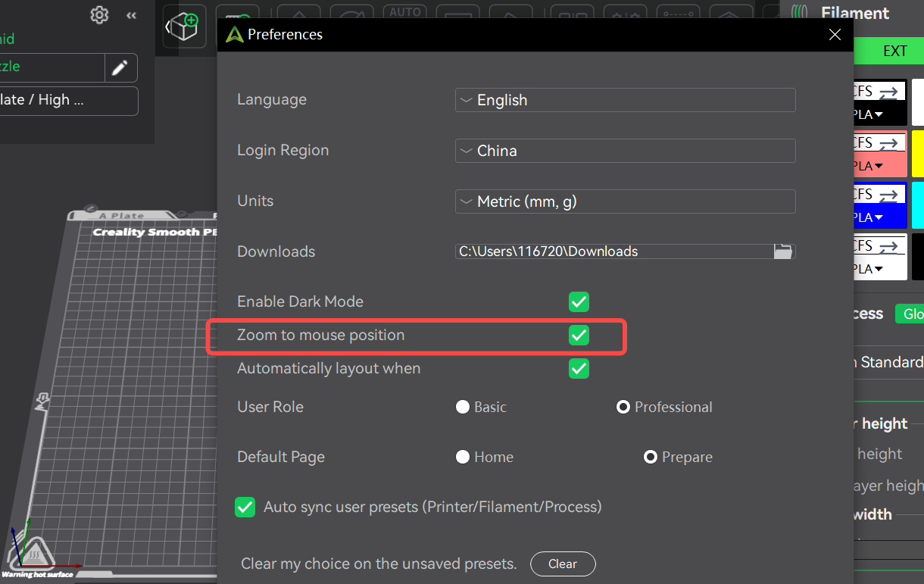Click the 'A Plate' label on build plate
This screenshot has height=584, width=924.
[x=121, y=216]
